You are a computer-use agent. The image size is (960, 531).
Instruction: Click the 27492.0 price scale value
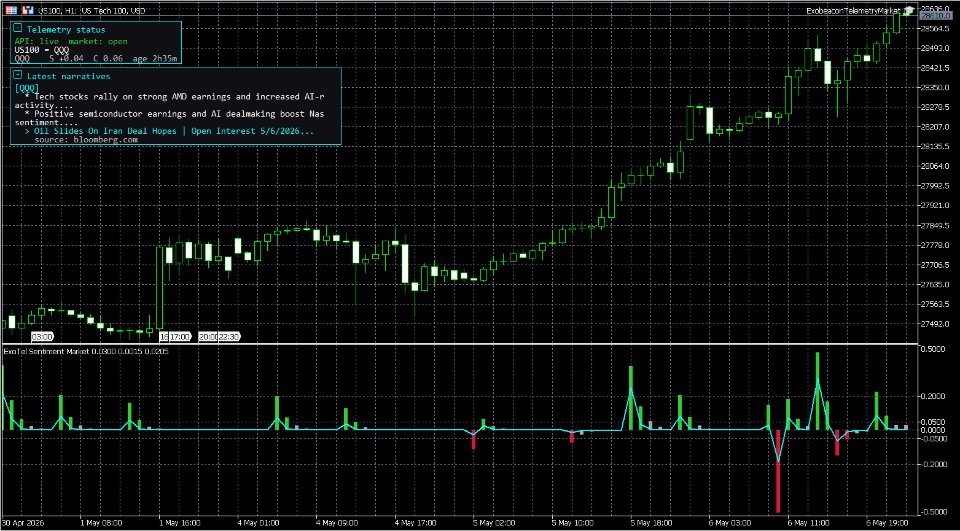coord(934,324)
